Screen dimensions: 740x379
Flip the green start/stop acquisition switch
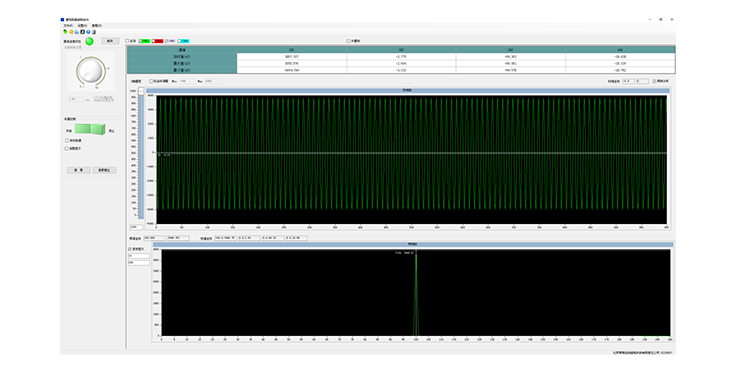point(90,129)
